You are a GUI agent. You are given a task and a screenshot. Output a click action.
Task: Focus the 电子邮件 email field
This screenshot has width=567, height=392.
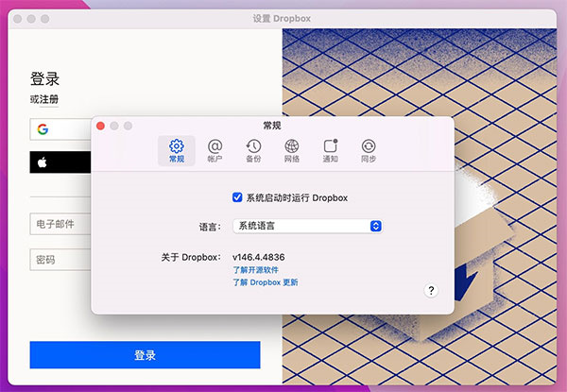(60, 224)
